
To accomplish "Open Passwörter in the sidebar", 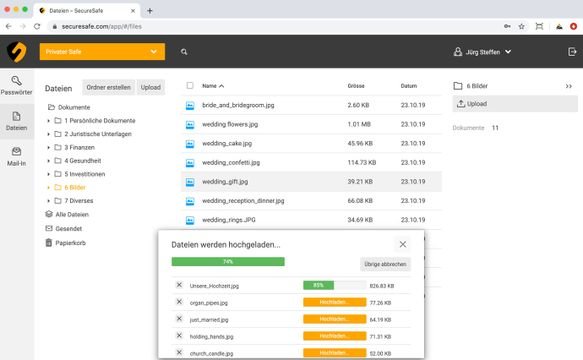I will click(x=16, y=86).
